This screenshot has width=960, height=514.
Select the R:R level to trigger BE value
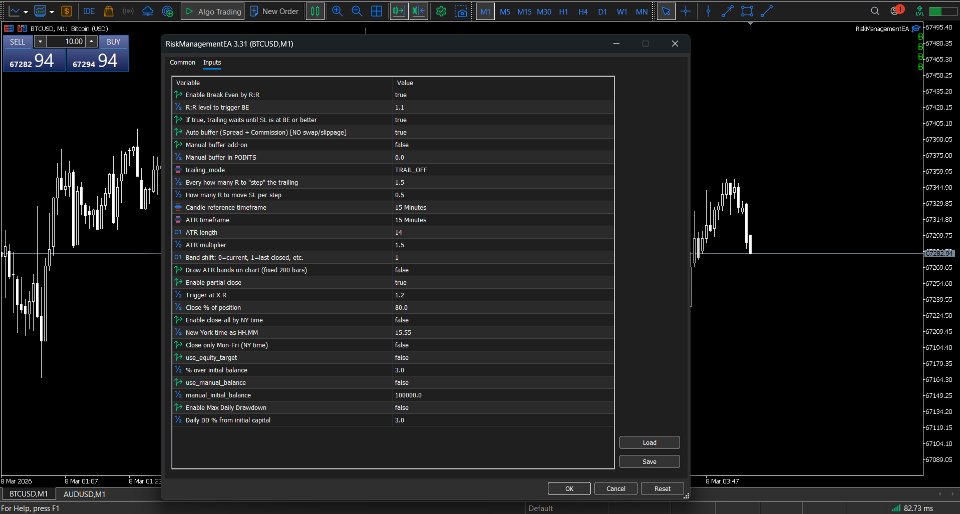503,107
